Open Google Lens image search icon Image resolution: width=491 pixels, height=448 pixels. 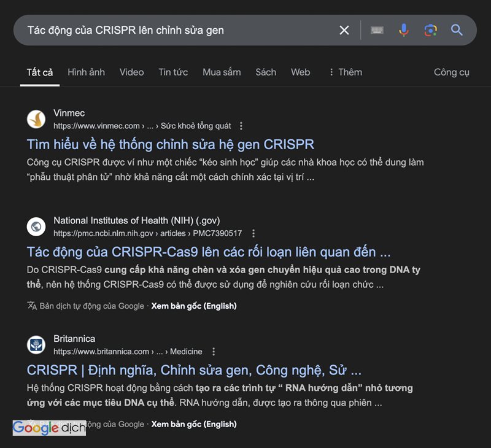pos(431,30)
